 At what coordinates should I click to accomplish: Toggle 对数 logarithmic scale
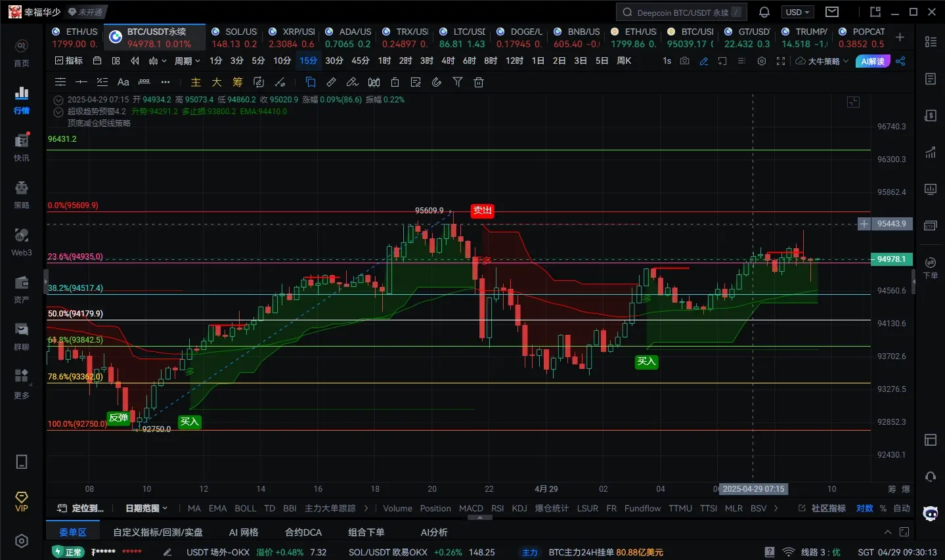(865, 508)
